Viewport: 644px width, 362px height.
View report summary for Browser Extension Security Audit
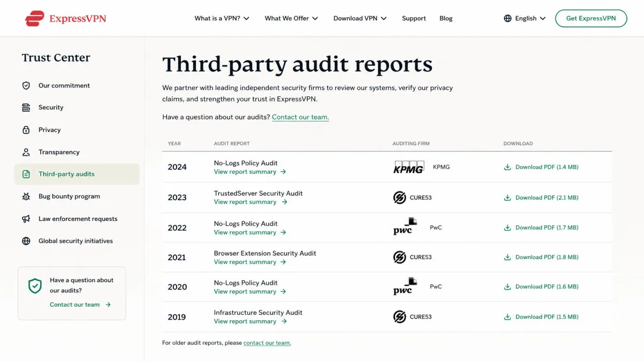[x=250, y=262]
